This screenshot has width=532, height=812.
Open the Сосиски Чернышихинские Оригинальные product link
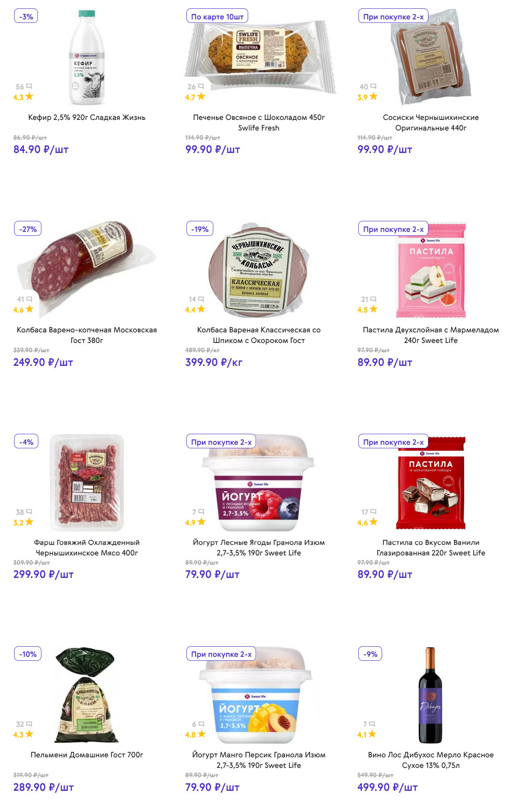[431, 123]
